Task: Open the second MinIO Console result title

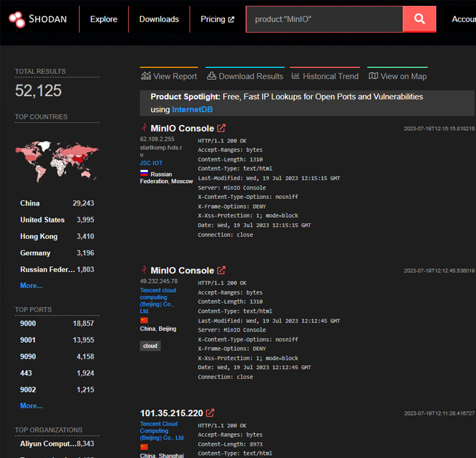Action: click(182, 270)
